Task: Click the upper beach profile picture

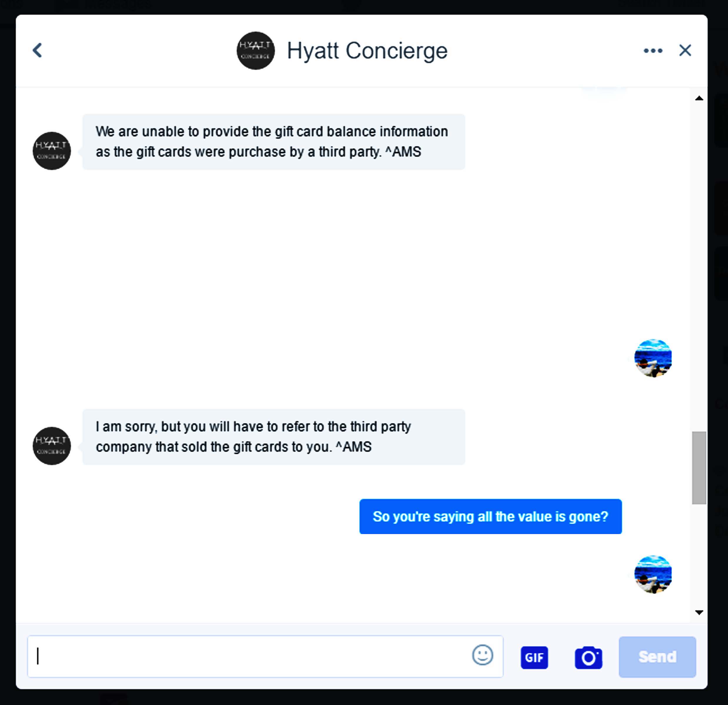Action: 653,358
